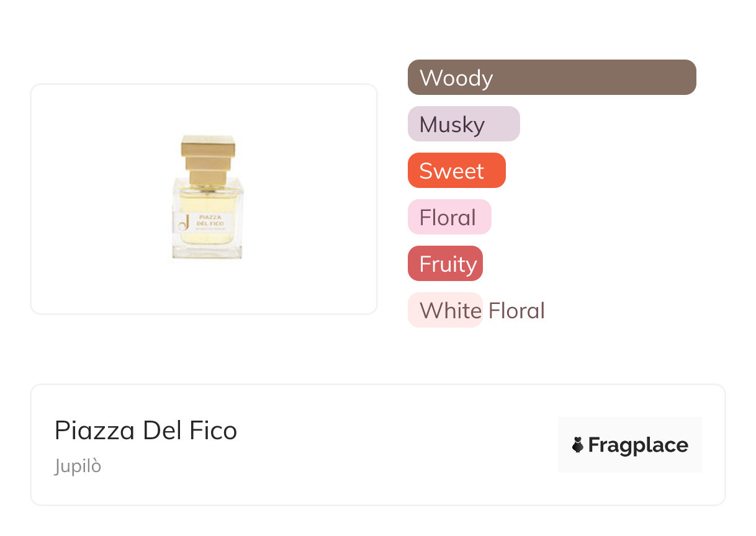Pick the pink Floral accord bar
Screen dimensions: 756x536
click(x=449, y=217)
